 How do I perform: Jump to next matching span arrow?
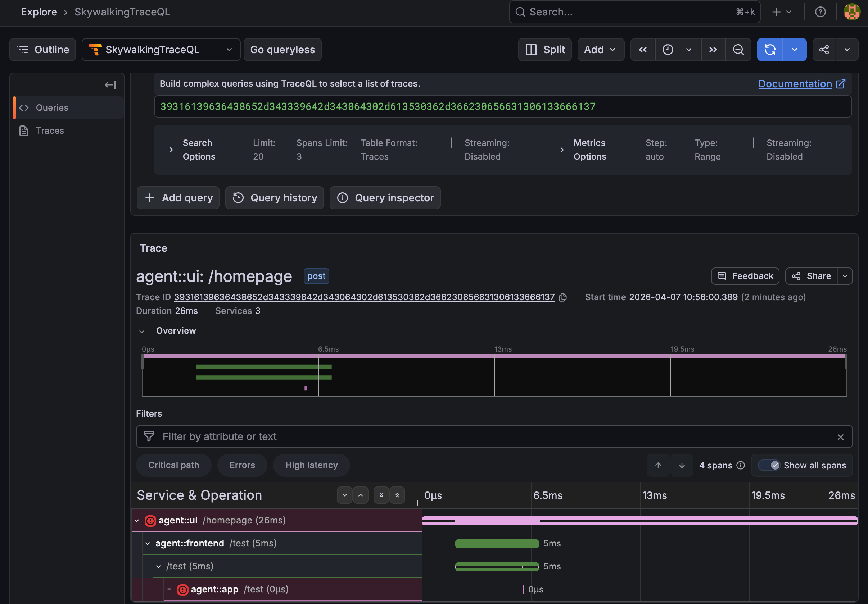pyautogui.click(x=682, y=465)
